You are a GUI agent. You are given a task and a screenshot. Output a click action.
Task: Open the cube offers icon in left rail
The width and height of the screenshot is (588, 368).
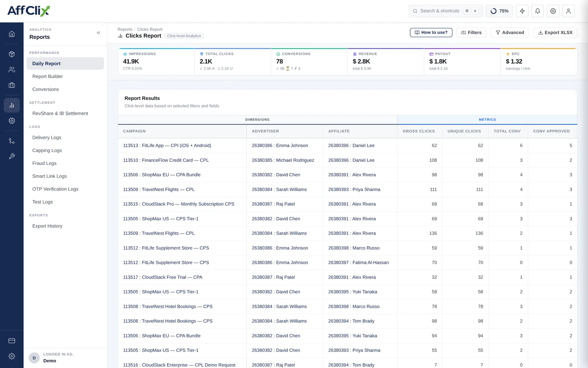coord(12,54)
